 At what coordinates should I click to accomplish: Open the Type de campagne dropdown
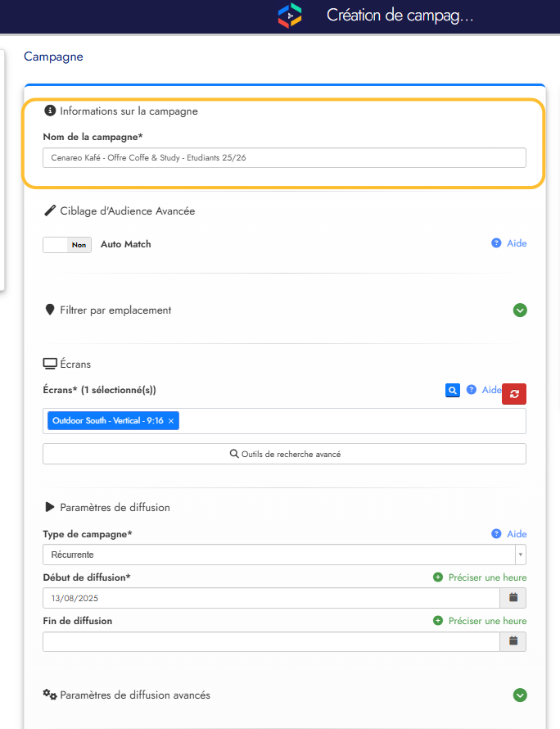pos(284,555)
